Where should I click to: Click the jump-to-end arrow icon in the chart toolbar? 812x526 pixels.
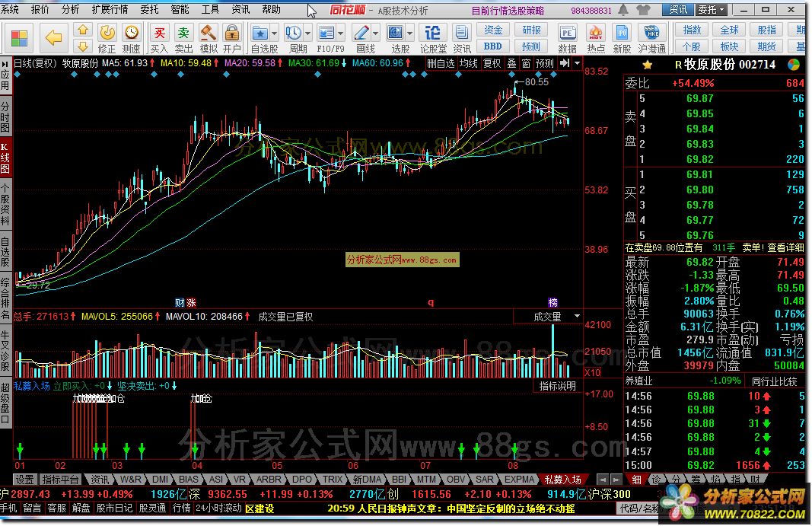tap(565, 63)
